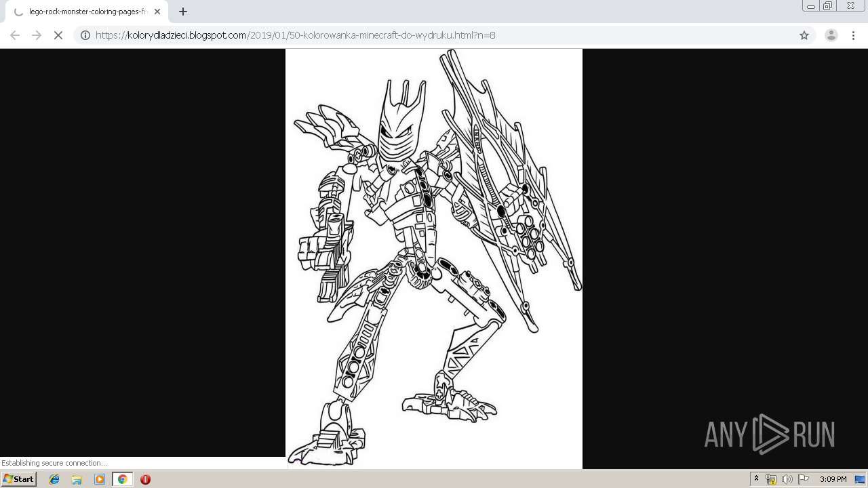Open the Chrome profile avatar
The height and width of the screenshot is (488, 868).
click(x=831, y=35)
